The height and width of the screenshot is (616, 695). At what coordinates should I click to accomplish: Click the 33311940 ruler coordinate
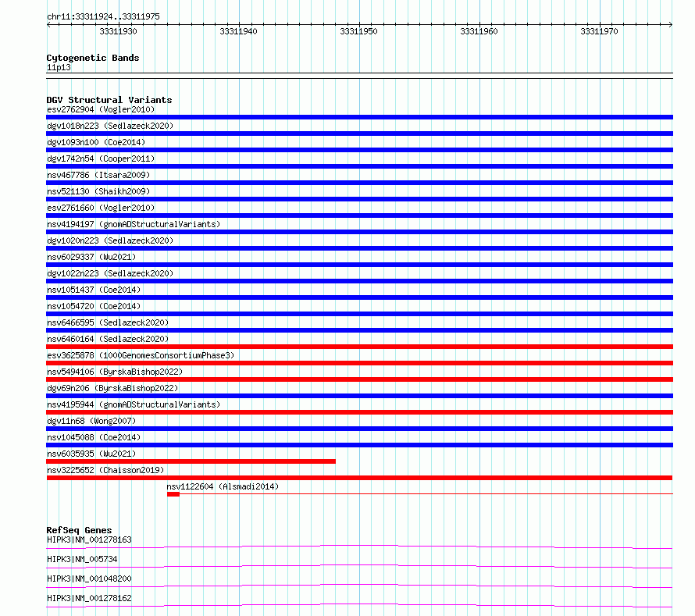coord(238,31)
